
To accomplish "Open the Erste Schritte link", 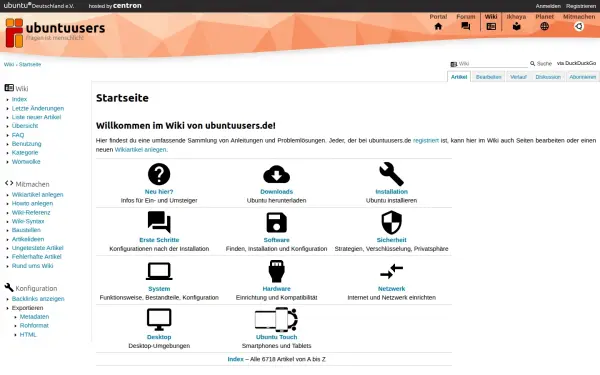I will (159, 240).
